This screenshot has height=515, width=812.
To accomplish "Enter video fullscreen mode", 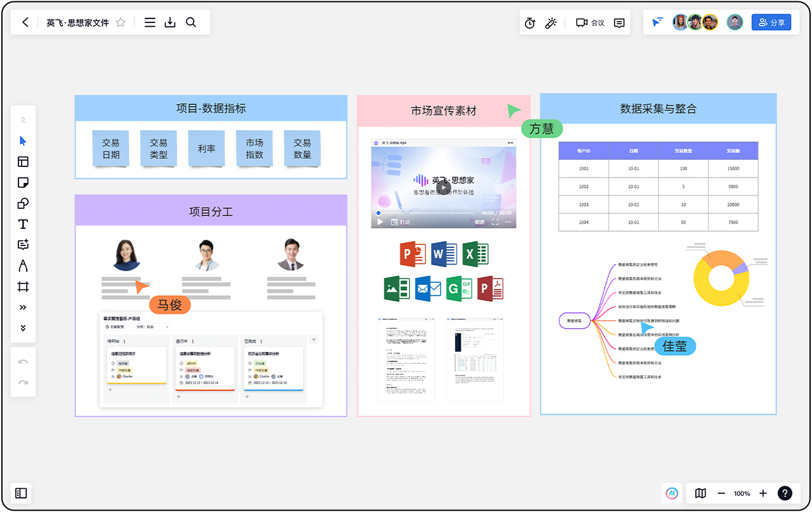I will [495, 222].
